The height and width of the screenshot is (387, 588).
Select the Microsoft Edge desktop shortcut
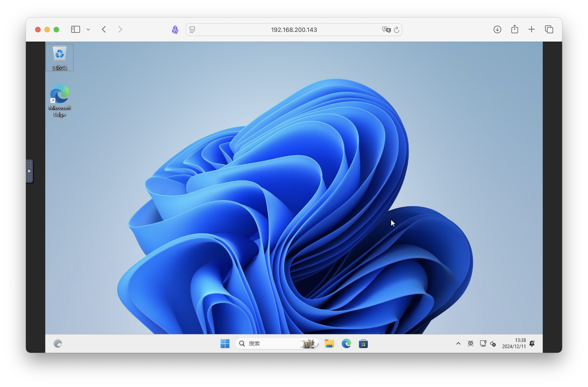click(x=60, y=100)
